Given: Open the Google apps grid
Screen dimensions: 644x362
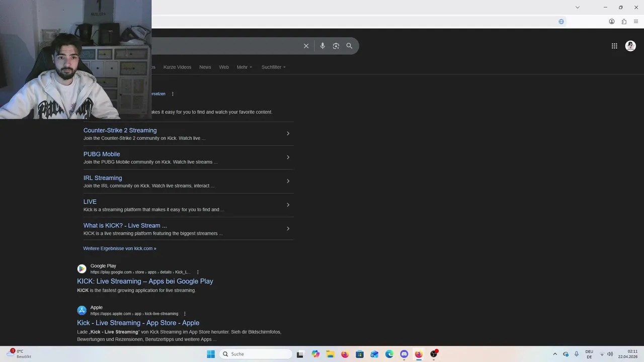Looking at the screenshot, I should [614, 46].
